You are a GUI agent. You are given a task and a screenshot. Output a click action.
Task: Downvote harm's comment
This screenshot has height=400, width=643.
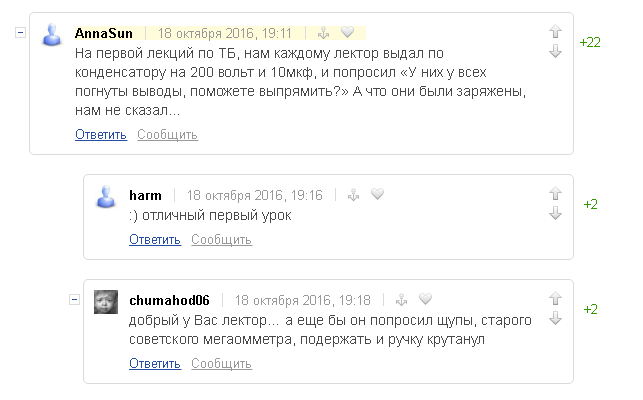tap(555, 213)
